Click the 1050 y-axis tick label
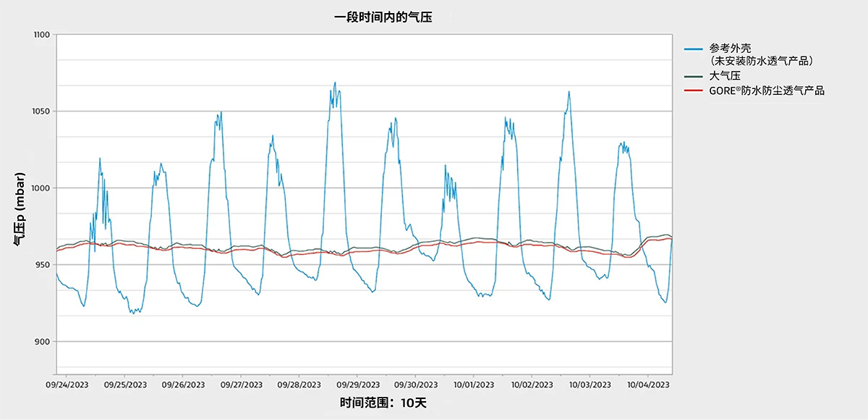This screenshot has height=420, width=868. [41, 112]
